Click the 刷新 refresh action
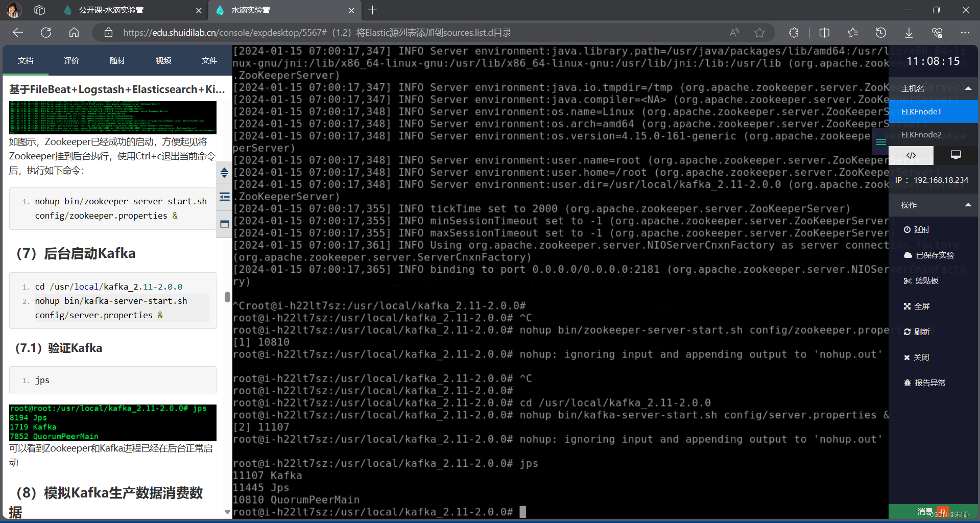980x523 pixels. (917, 332)
